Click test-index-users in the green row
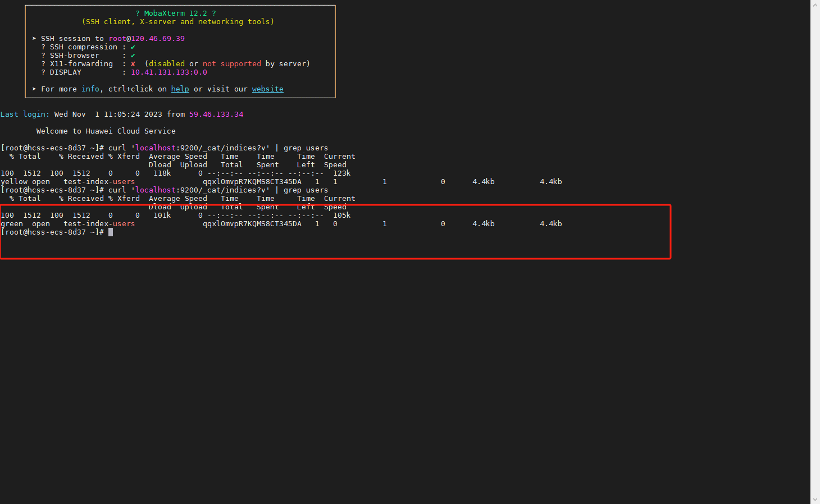 tap(99, 224)
